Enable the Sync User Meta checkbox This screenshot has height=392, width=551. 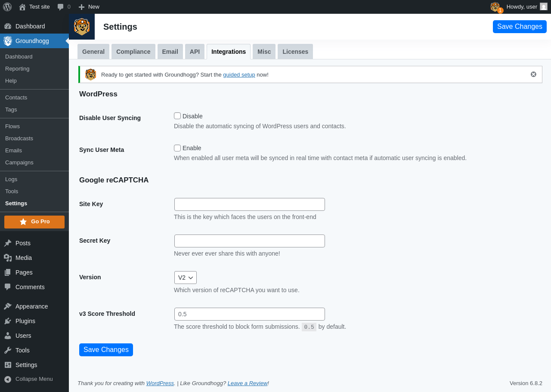click(x=177, y=148)
